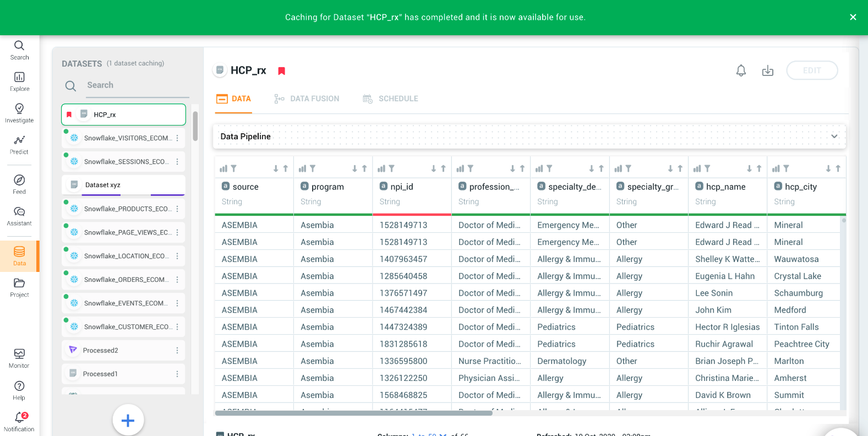This screenshot has height=436, width=868.
Task: Show chart stats for npi_id column
Action: [x=381, y=168]
